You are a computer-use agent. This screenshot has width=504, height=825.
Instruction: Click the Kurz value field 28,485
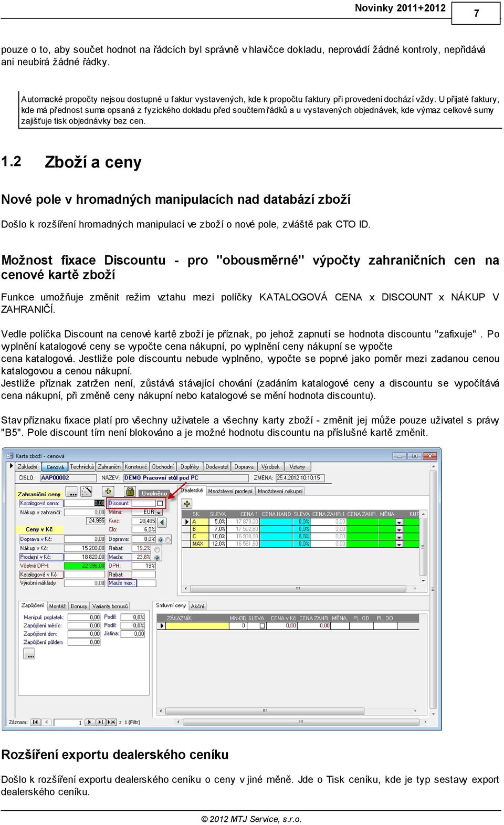coord(143,521)
